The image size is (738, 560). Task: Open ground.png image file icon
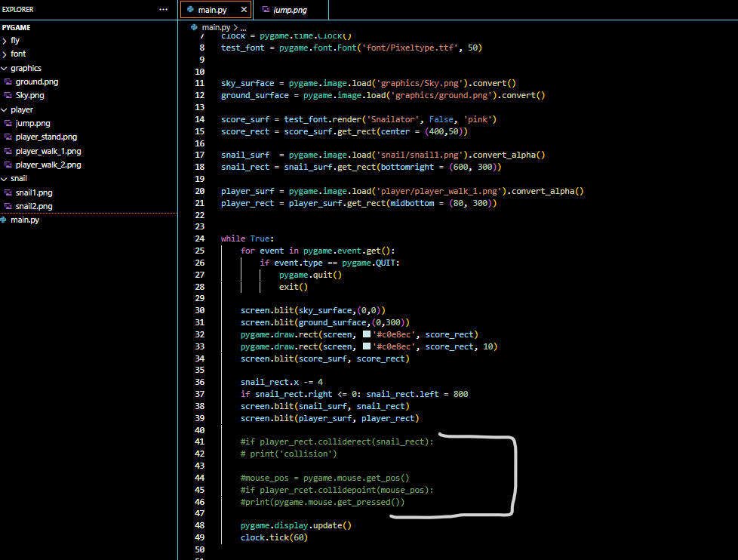pos(8,82)
